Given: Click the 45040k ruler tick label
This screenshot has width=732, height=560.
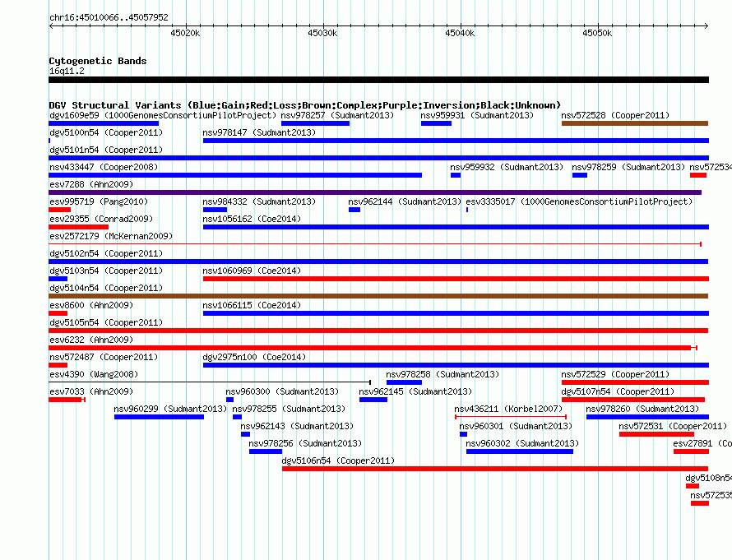Looking at the screenshot, I should click(x=460, y=33).
